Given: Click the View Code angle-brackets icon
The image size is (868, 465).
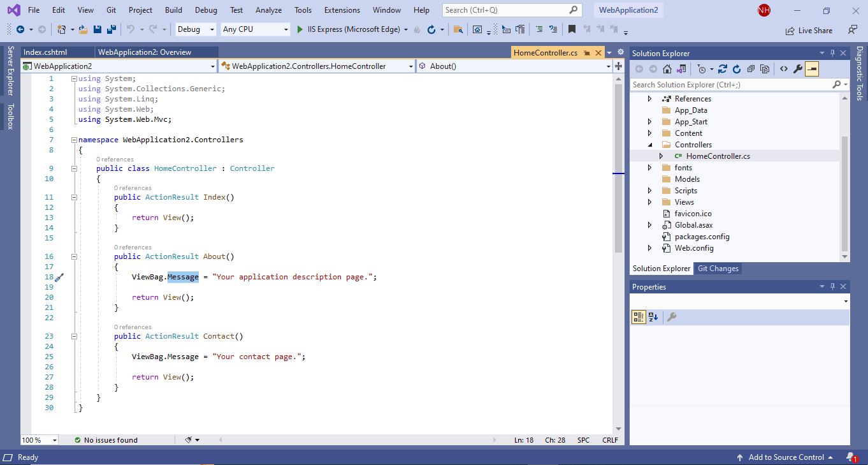Looking at the screenshot, I should (783, 69).
